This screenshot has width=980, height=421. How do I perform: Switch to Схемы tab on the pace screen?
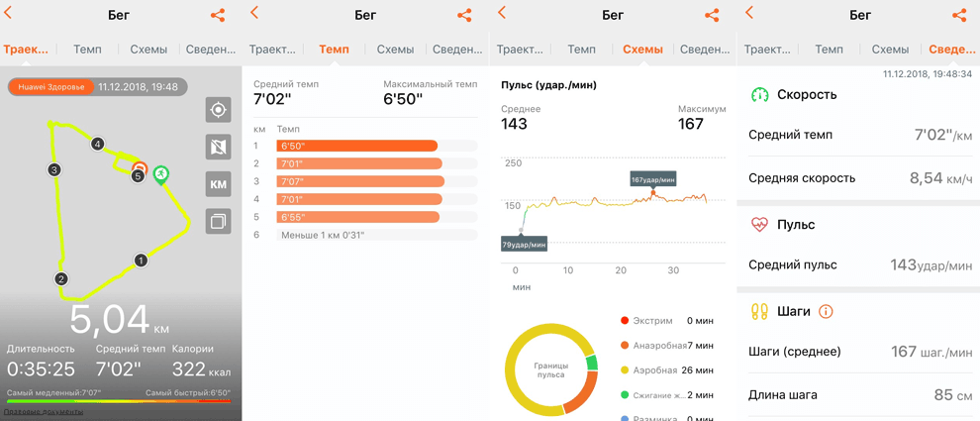point(395,49)
